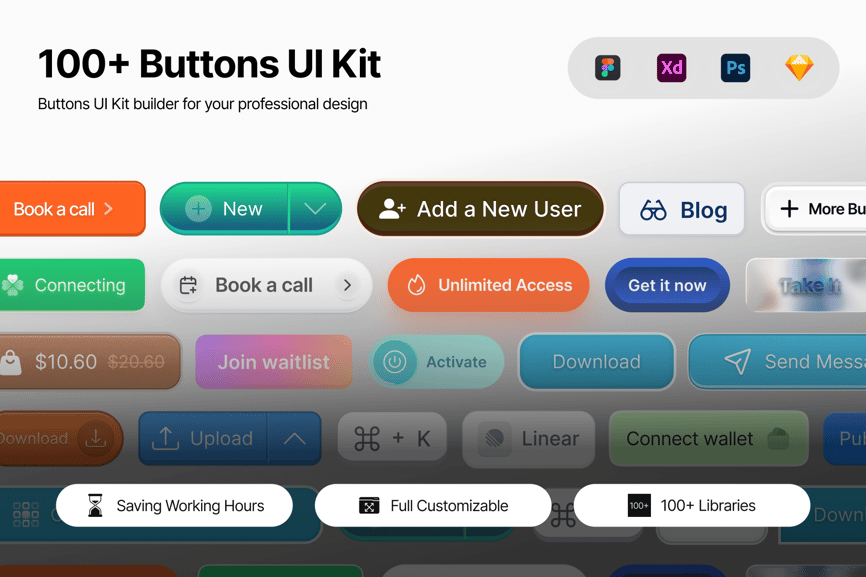Select the Full Customizable pill
The height and width of the screenshot is (577, 866).
pyautogui.click(x=433, y=506)
